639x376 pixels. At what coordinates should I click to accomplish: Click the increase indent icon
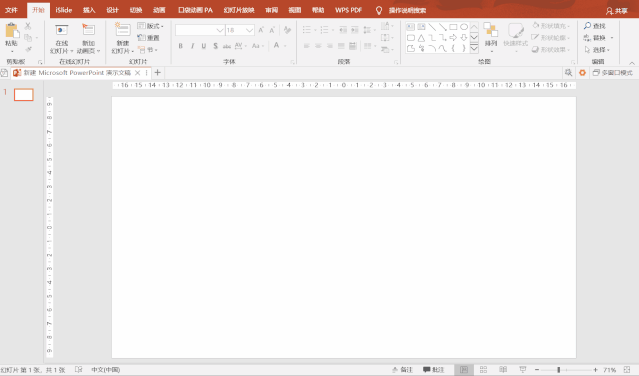tap(355, 30)
